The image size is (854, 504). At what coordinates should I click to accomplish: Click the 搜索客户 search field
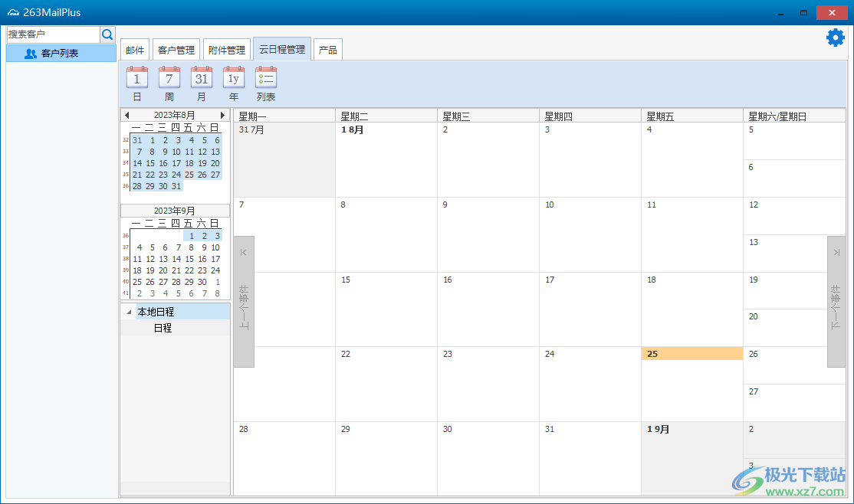[53, 34]
